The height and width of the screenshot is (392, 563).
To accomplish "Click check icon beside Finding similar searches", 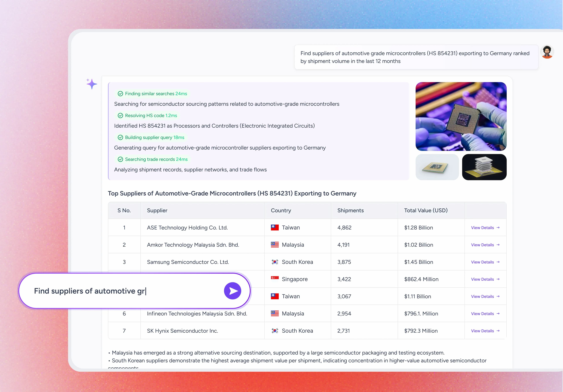I will pyautogui.click(x=120, y=94).
